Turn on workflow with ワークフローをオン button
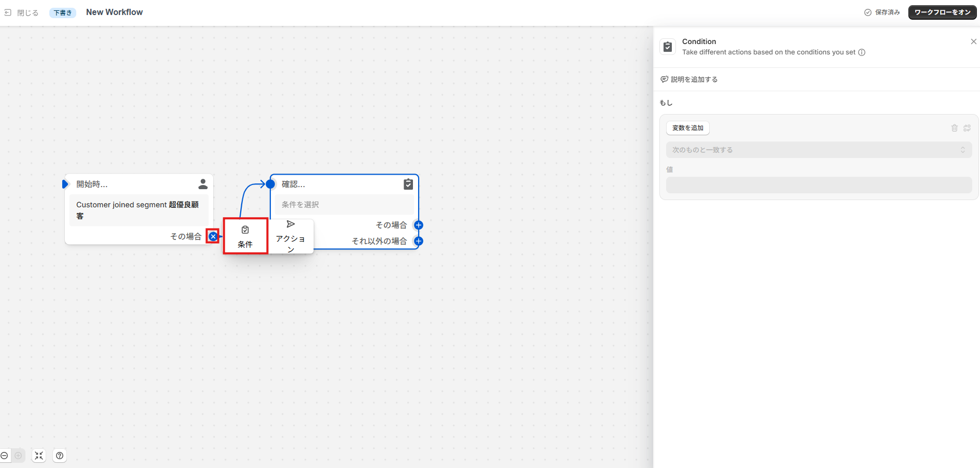 (x=942, y=12)
